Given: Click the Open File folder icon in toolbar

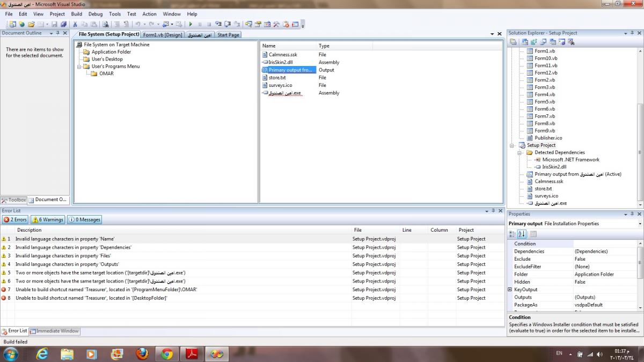Looking at the screenshot, I should coord(31,24).
